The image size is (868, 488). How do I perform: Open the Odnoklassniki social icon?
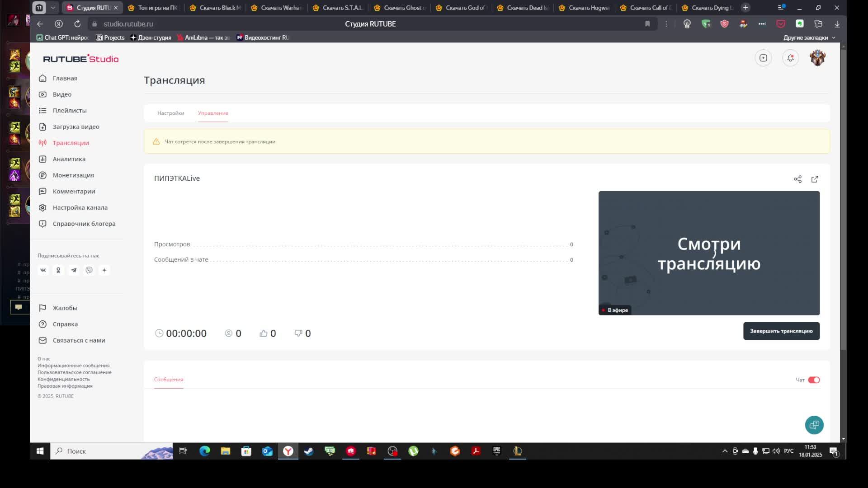tap(58, 270)
